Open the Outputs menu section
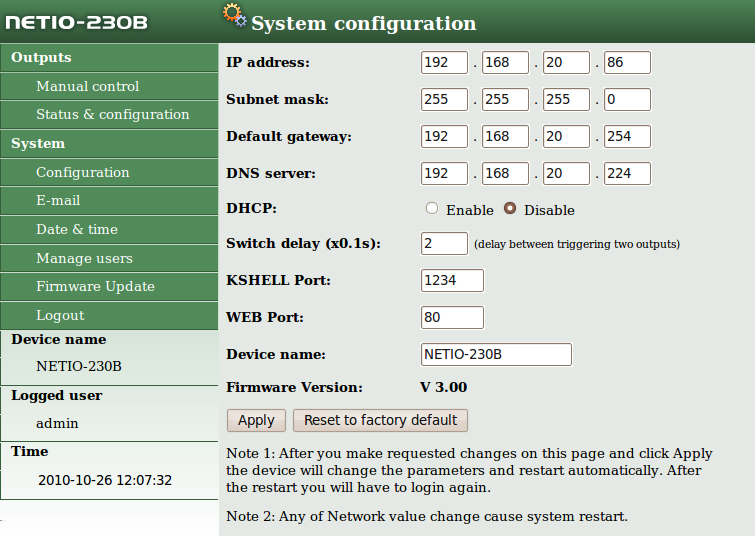Screen dimensions: 755x536 click(109, 57)
